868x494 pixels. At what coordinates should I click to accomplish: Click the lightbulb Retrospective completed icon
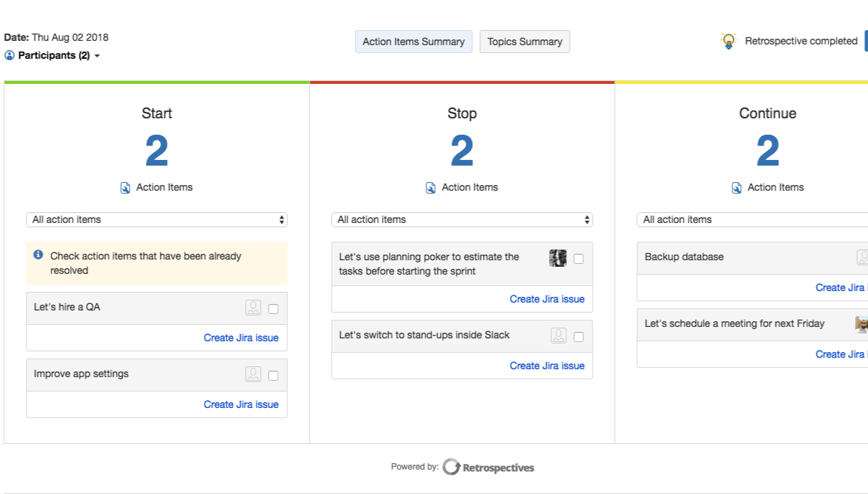tap(728, 41)
